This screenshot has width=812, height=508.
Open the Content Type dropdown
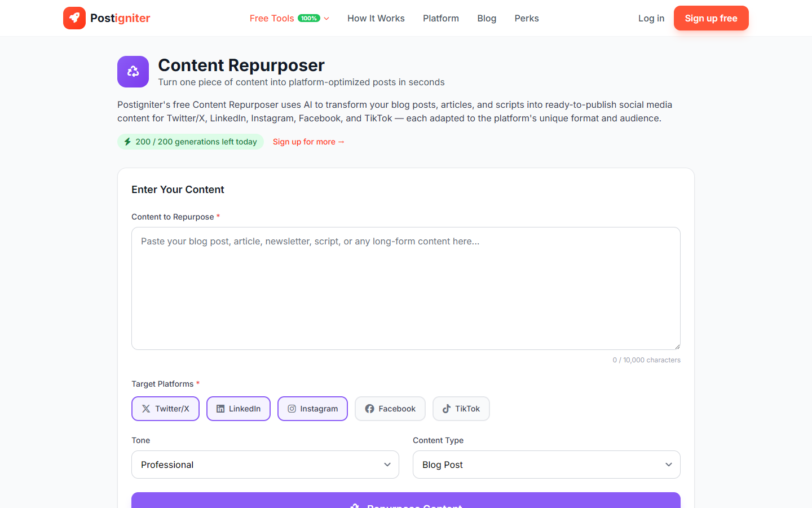(x=546, y=465)
